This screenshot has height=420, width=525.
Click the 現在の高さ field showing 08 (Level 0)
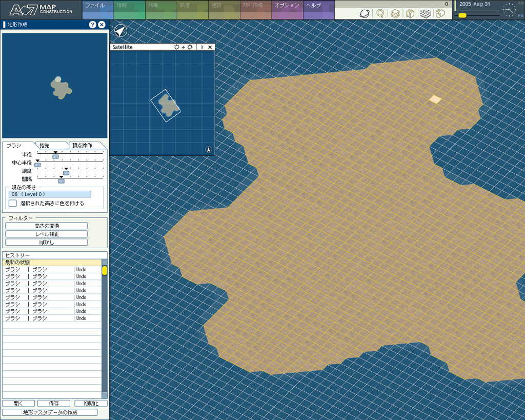50,194
